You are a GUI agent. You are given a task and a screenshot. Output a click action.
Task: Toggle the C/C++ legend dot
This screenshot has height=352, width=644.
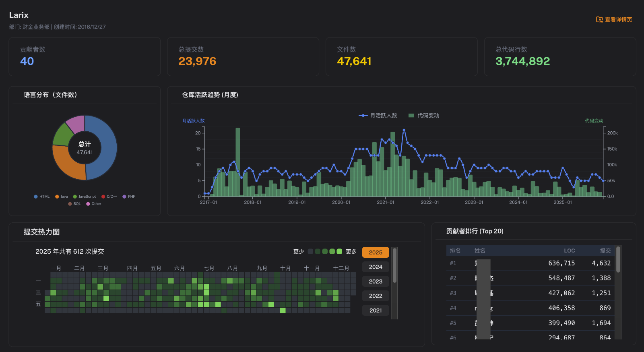click(103, 197)
